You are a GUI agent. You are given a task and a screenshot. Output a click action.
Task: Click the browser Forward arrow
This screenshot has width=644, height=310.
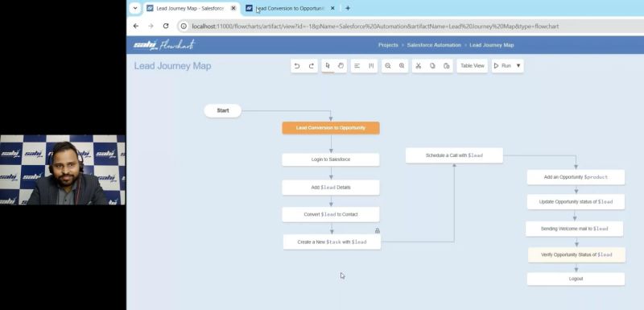tap(151, 26)
